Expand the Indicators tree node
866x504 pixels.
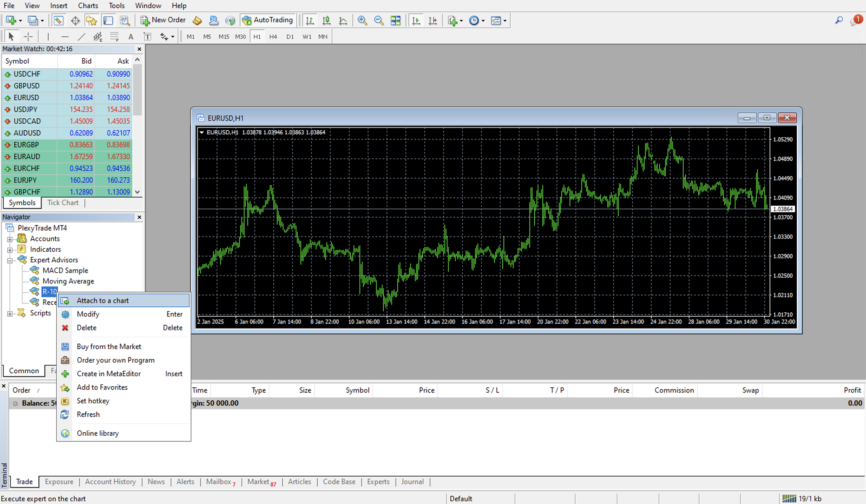pos(10,250)
